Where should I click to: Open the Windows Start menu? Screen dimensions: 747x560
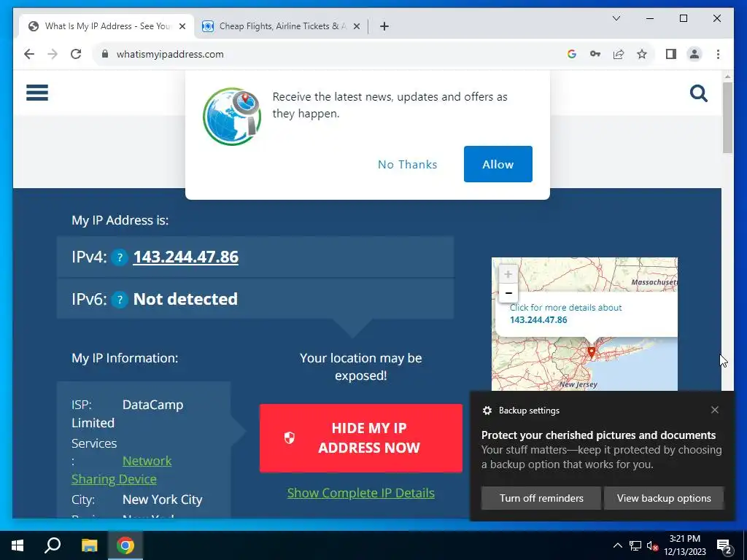18,545
